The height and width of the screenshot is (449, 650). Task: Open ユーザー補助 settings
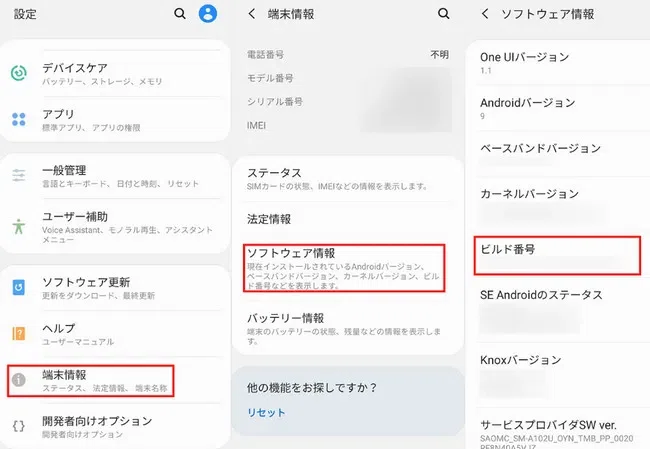(x=115, y=226)
